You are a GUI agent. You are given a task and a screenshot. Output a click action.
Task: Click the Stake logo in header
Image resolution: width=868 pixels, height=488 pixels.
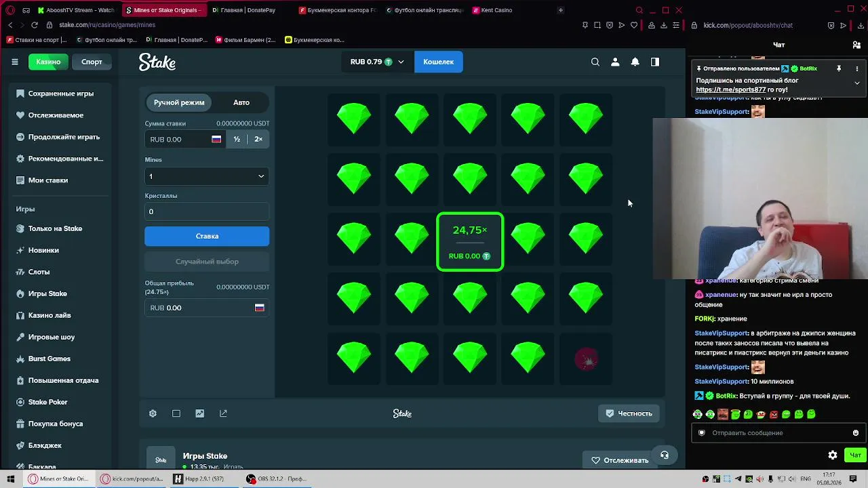coord(157,62)
